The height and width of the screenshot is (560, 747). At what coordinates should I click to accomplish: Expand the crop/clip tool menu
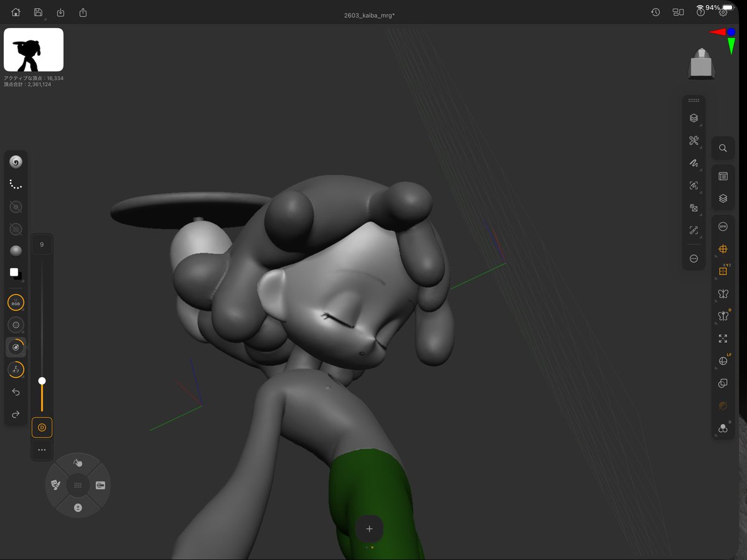click(693, 208)
